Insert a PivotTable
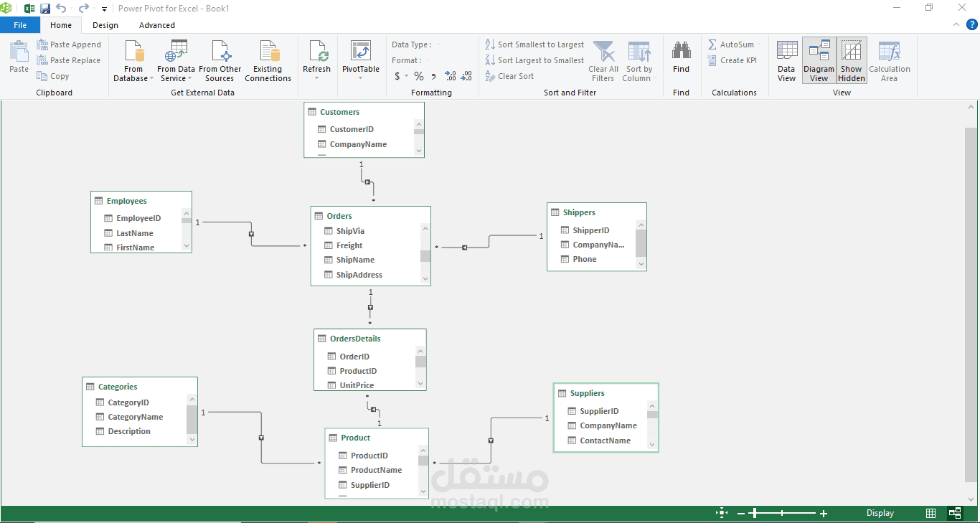The height and width of the screenshot is (523, 980). [361, 61]
